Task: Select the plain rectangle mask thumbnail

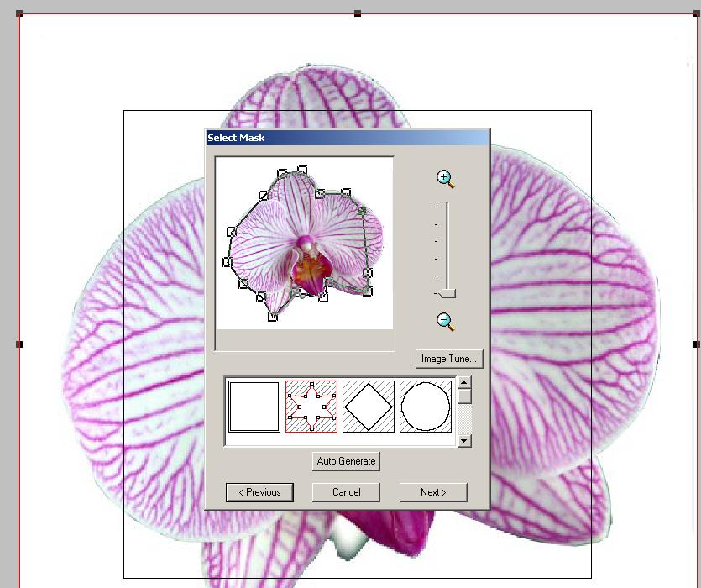Action: tap(254, 407)
